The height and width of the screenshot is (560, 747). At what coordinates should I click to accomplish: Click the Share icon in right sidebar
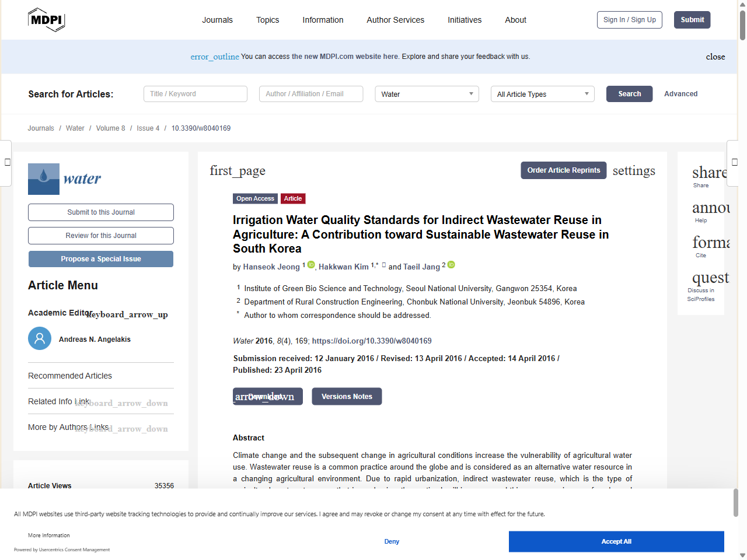[708, 173]
